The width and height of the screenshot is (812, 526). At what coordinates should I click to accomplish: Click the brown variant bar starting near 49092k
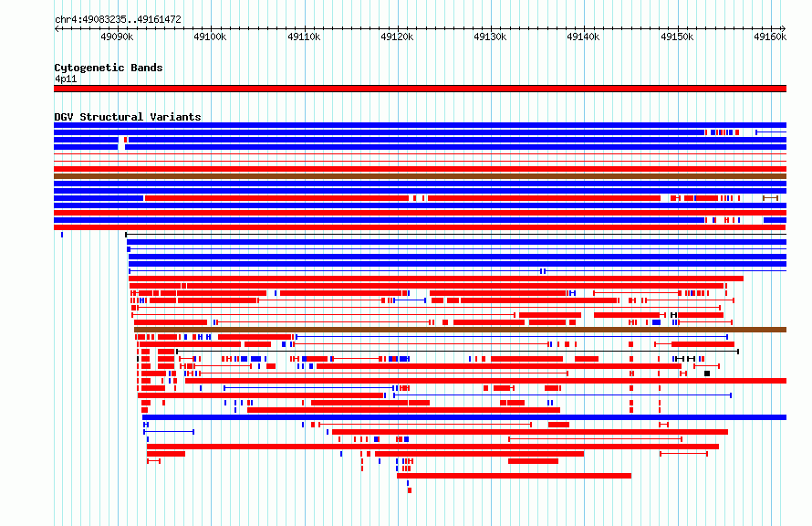[461, 330]
